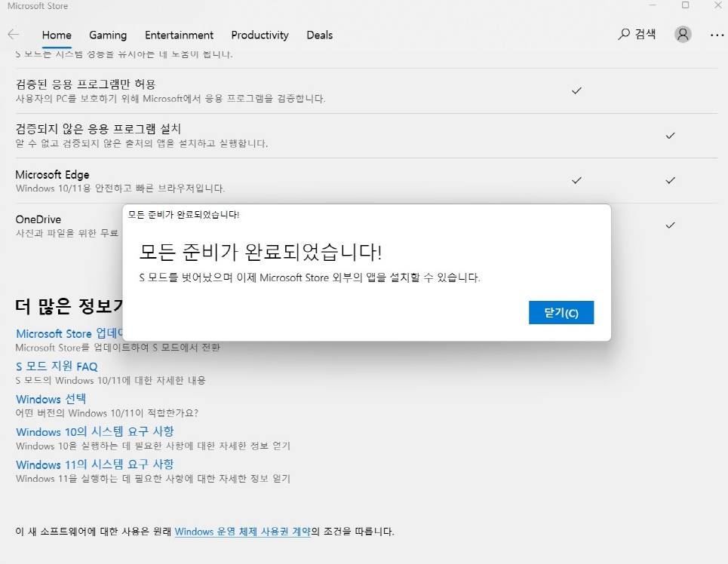Open the user account profile icon

pos(683,35)
